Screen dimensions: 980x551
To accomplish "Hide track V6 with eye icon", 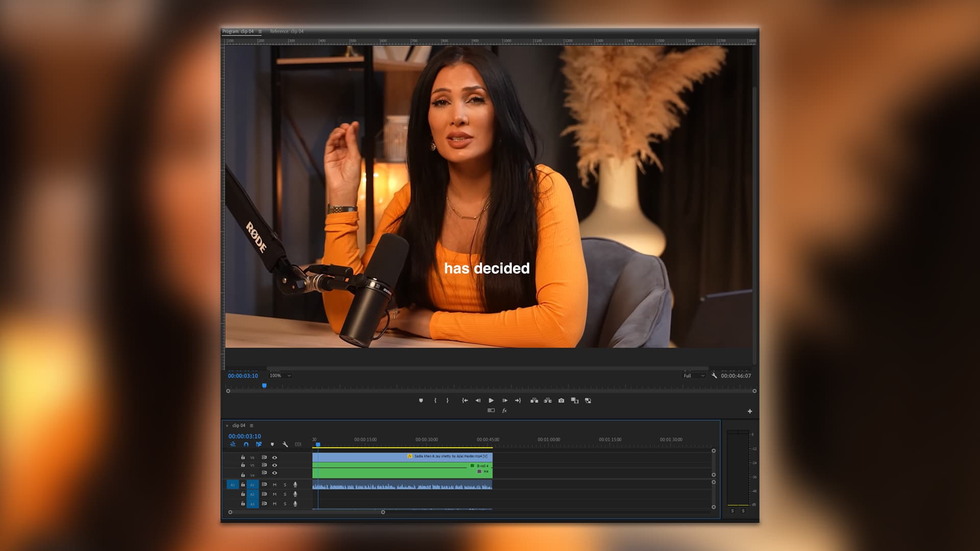I will point(275,458).
